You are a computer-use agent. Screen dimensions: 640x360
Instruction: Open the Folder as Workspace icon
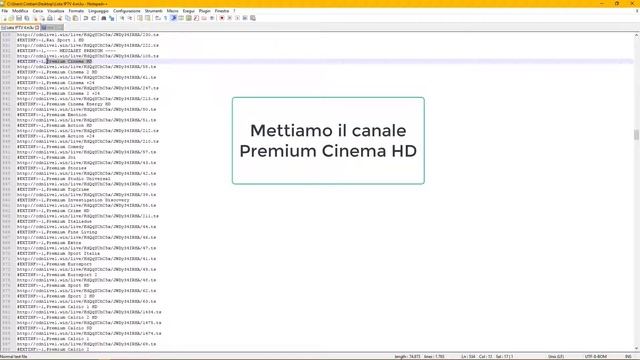204,18
